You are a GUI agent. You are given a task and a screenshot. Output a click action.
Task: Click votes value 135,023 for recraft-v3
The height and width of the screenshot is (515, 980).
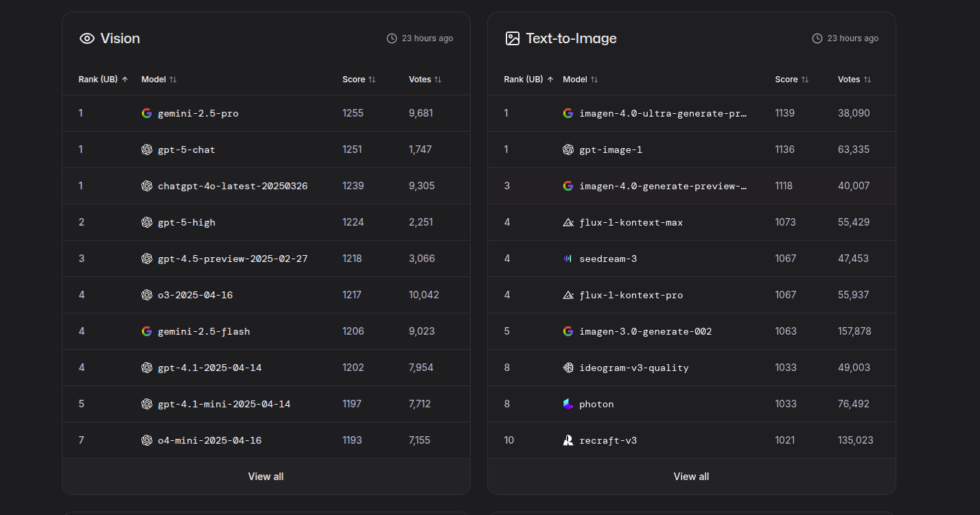[856, 440]
